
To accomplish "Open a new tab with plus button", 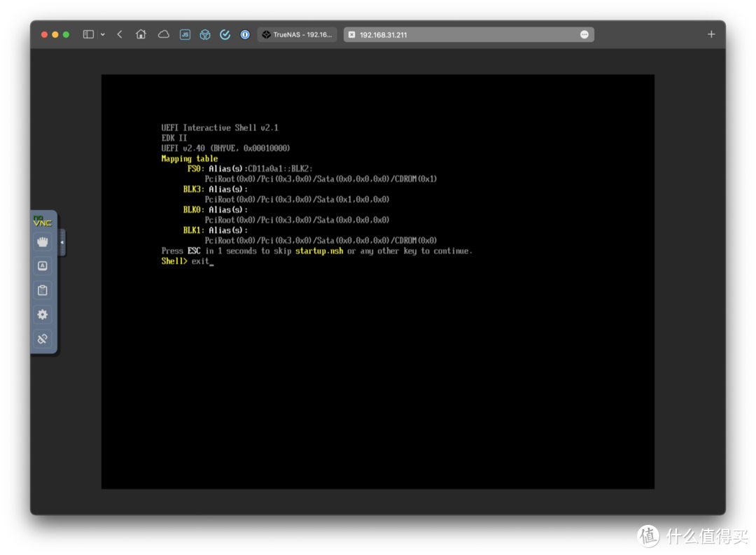I will point(711,34).
